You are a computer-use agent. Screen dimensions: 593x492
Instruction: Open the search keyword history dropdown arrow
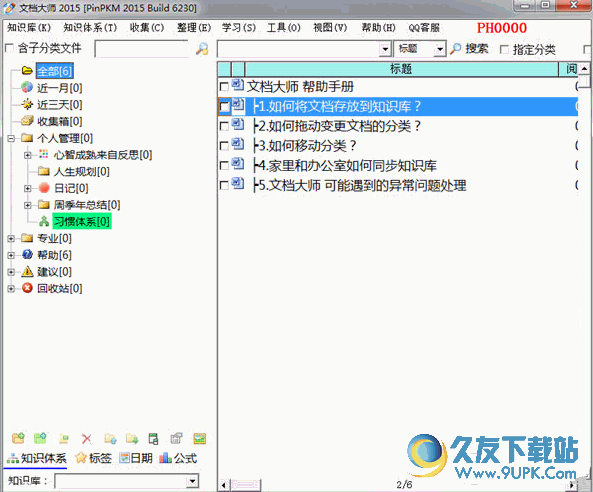pos(385,49)
